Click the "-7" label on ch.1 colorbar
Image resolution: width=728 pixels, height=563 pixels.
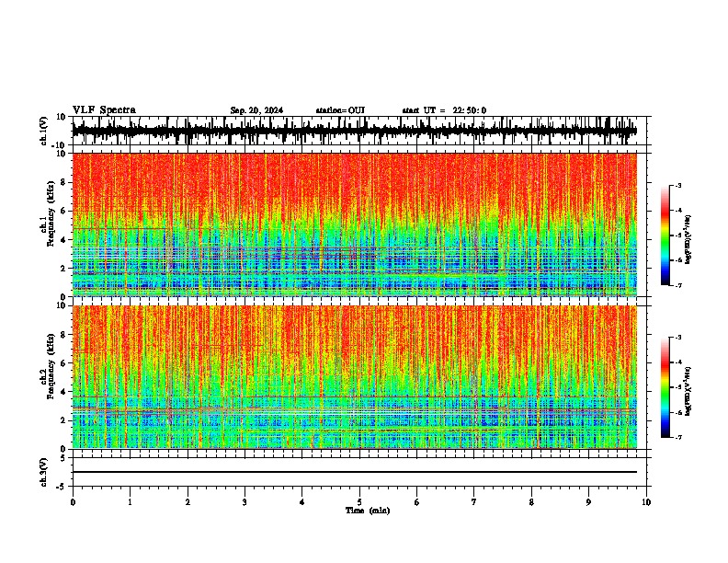pyautogui.click(x=677, y=285)
